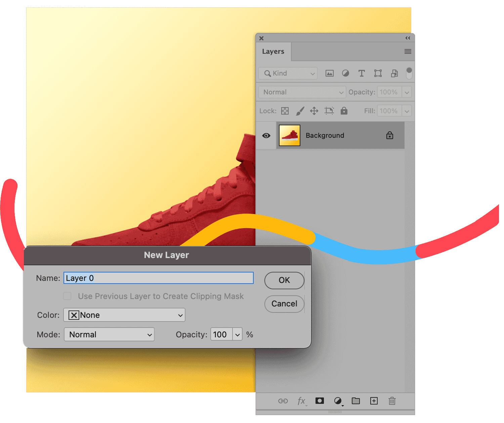Create a new group with the folder icon

click(x=356, y=401)
